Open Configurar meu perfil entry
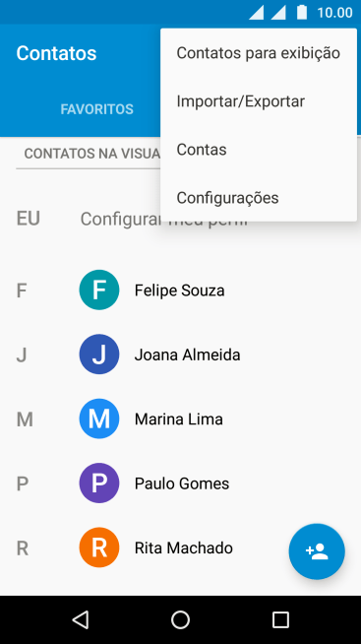This screenshot has height=644, width=361. click(163, 220)
